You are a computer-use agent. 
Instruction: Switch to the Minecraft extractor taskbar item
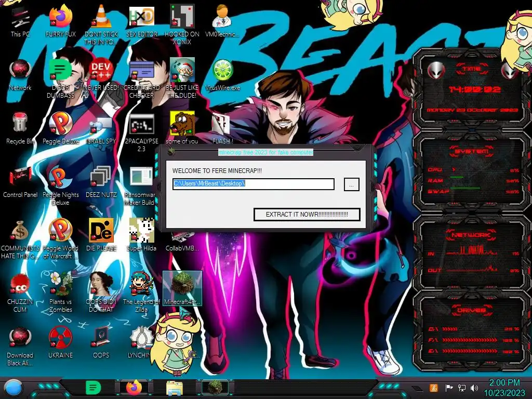[x=215, y=388]
